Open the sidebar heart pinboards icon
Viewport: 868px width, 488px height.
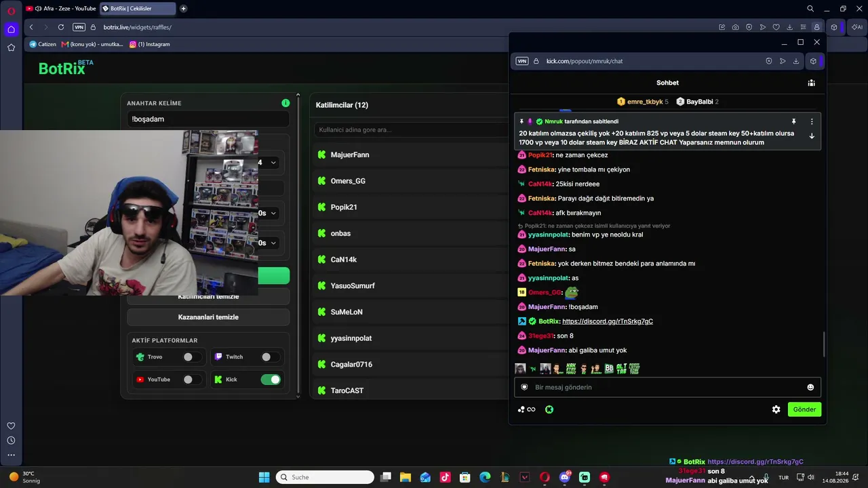pos(11,426)
